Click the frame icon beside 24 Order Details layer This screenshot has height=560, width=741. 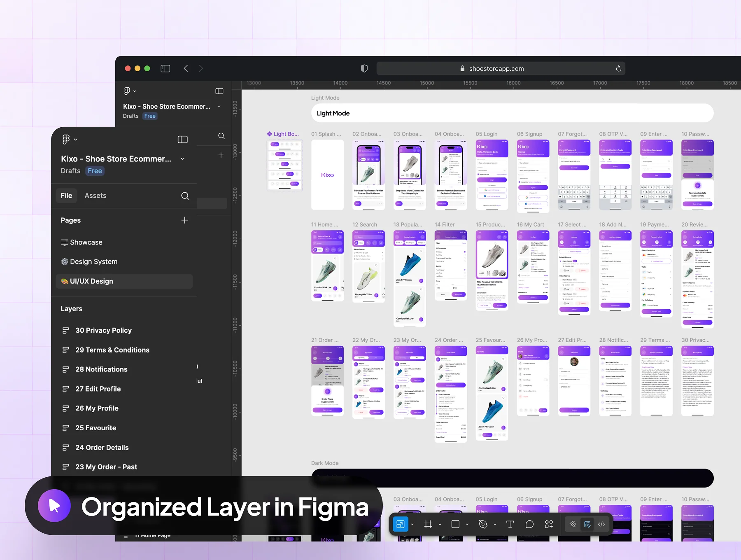tap(65, 448)
